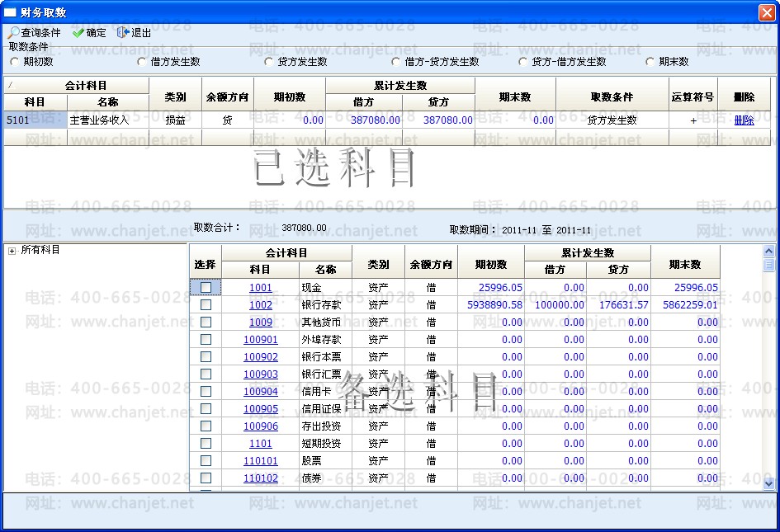
Task: Click the exit door icon
Action: (x=123, y=33)
